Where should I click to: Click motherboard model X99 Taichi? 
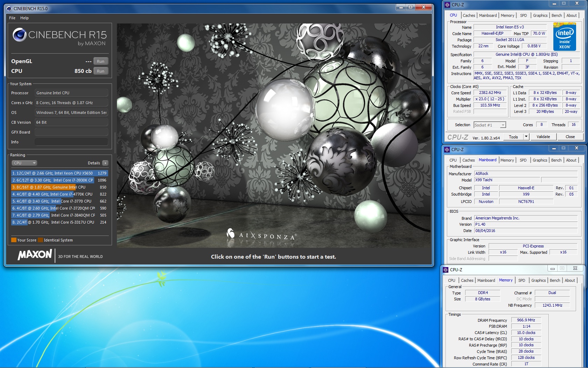click(507, 180)
